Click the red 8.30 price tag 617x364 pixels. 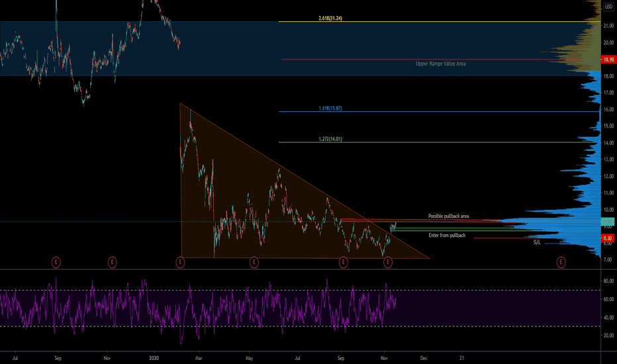[608, 238]
